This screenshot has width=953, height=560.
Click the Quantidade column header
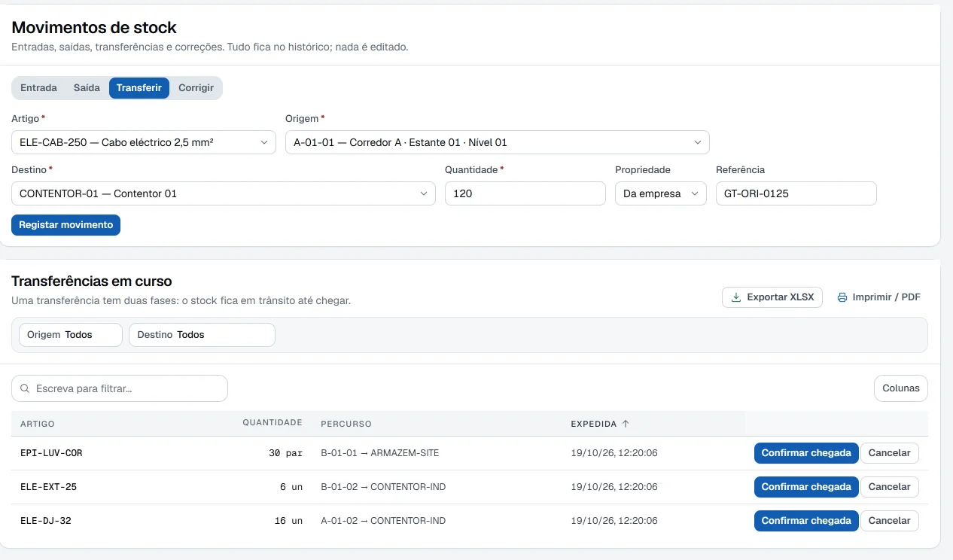(273, 423)
